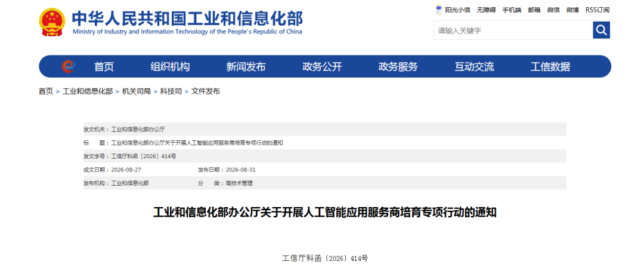This screenshot has width=644, height=277.
Task: Click the magnifier search button
Action: (x=601, y=30)
